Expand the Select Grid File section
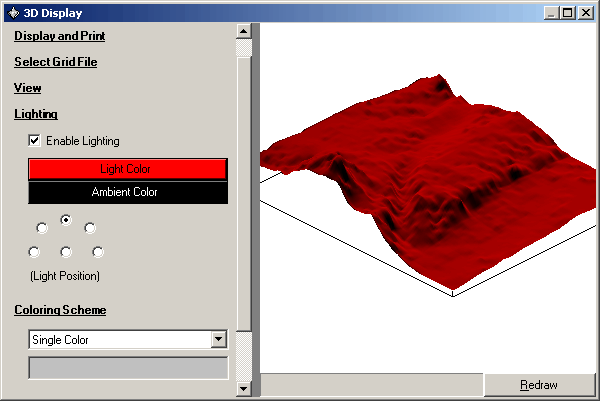Screen dimensions: 600x401 point(55,62)
